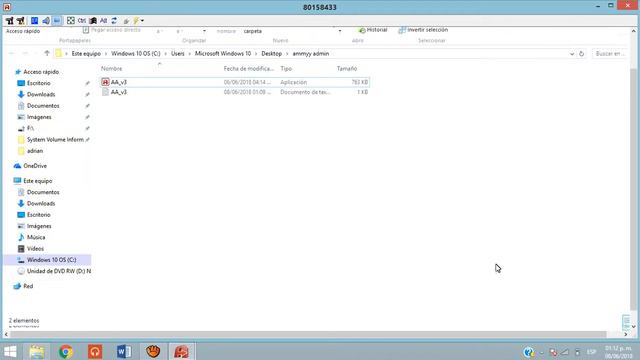Select Este equipo in navigation tree
This screenshot has width=640, height=360.
(x=38, y=181)
